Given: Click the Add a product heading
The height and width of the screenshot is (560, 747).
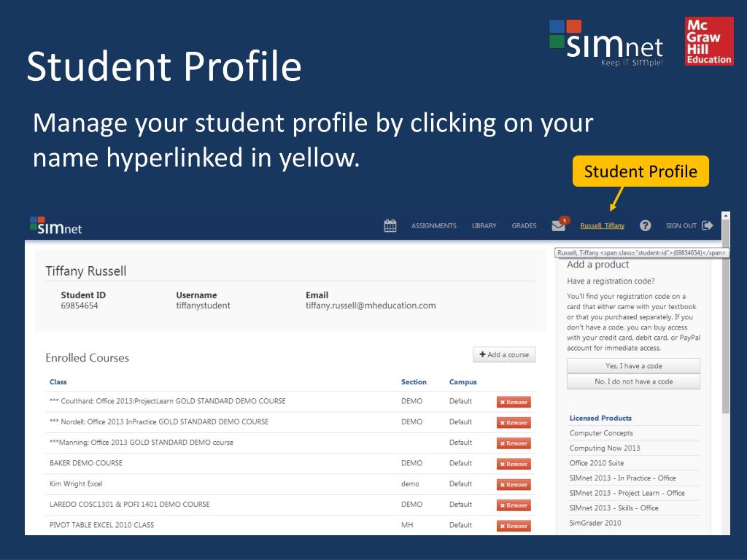Looking at the screenshot, I should tap(598, 264).
